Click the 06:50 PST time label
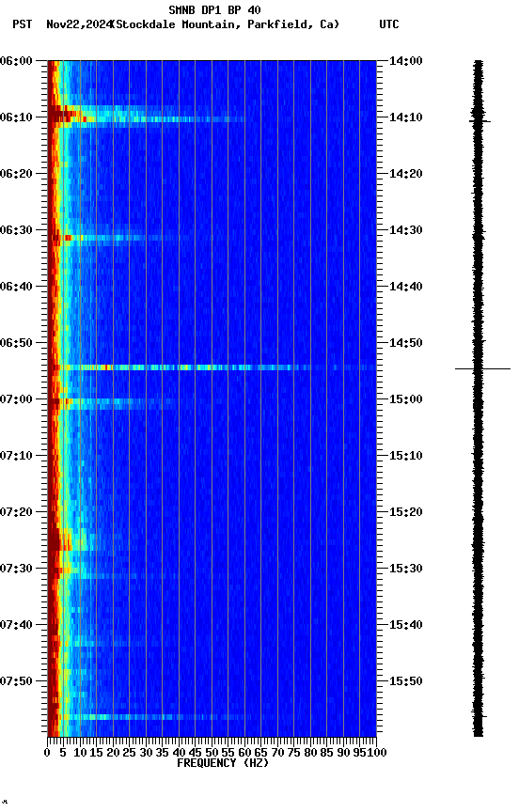 [x=16, y=343]
